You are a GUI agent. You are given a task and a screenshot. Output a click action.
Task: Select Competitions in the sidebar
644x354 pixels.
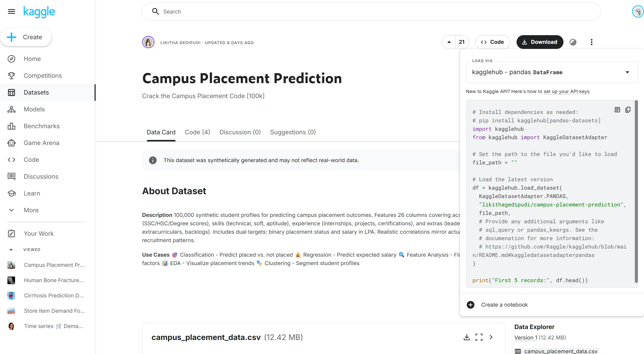(43, 75)
